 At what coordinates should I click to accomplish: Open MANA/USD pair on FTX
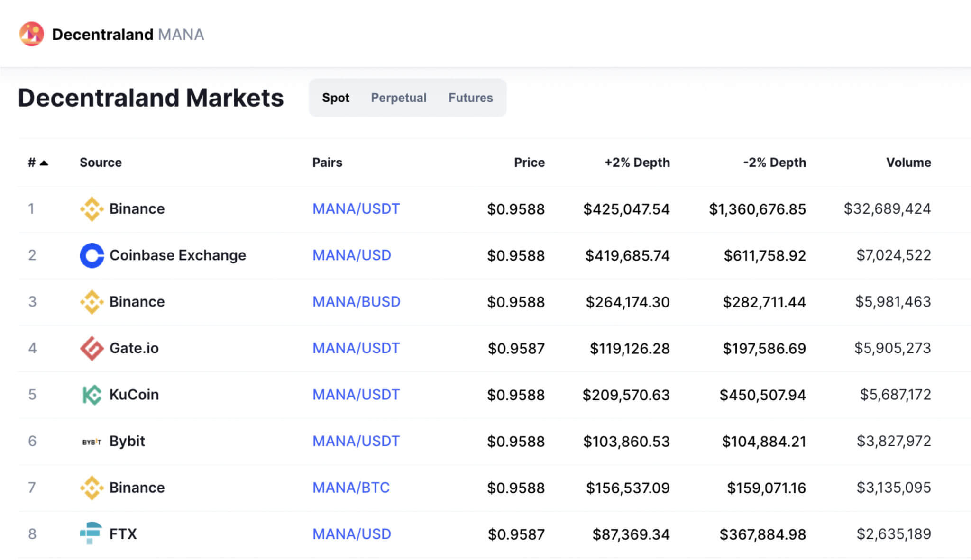click(352, 534)
